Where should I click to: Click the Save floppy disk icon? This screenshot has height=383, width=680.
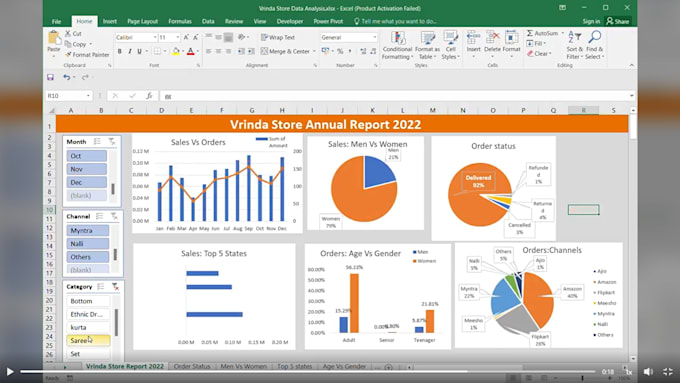point(51,77)
